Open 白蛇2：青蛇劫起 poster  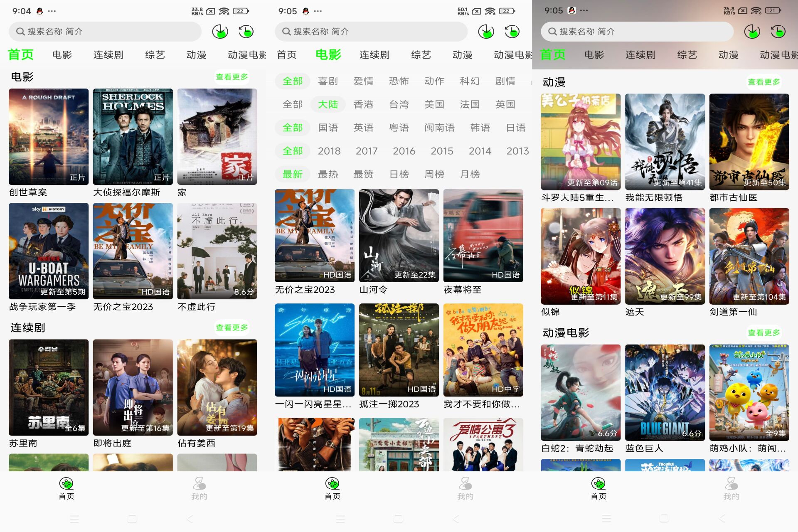point(581,392)
